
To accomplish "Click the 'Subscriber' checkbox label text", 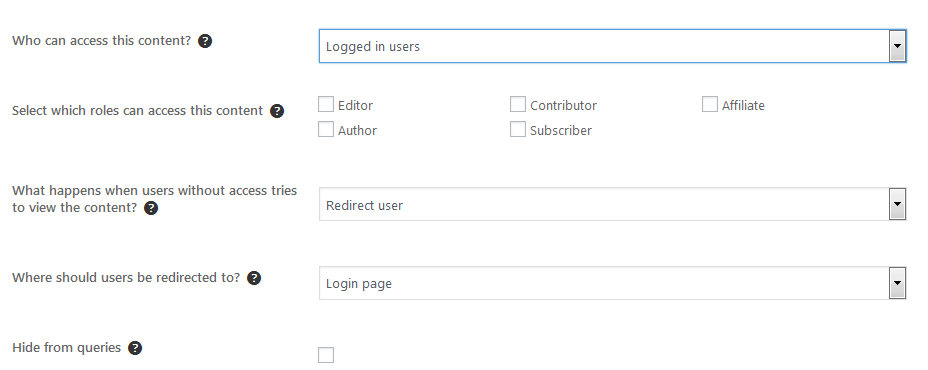I will pyautogui.click(x=561, y=130).
